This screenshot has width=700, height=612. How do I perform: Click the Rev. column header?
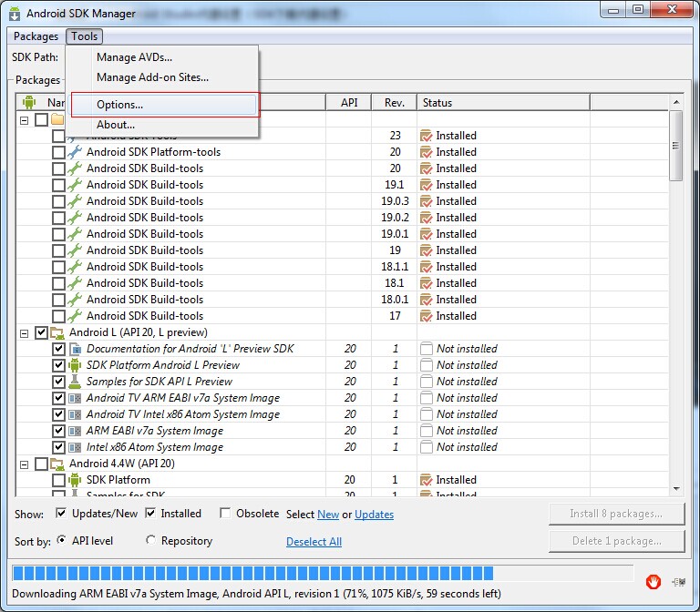tap(394, 103)
